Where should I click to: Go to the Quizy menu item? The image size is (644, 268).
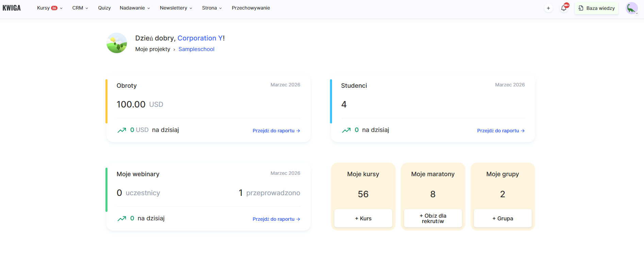[104, 8]
